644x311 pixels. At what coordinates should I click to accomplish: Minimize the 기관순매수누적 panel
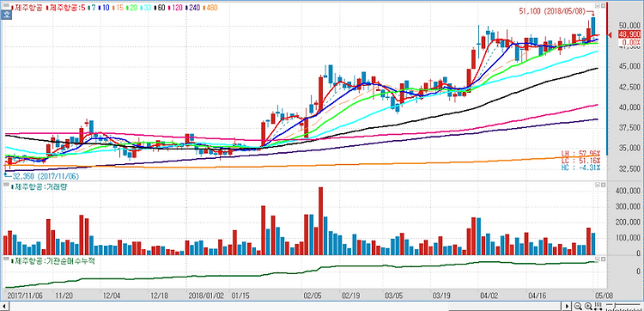(x=598, y=259)
